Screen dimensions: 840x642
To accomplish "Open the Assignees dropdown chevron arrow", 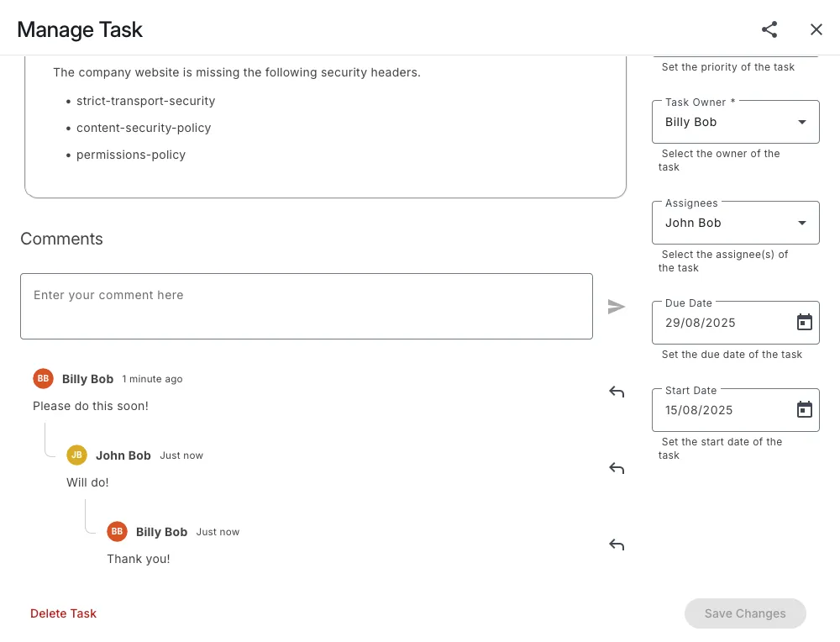I will [801, 222].
